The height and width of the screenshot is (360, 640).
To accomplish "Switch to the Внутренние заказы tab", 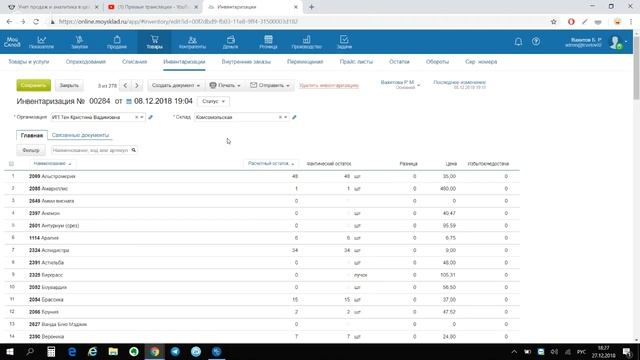I will (246, 62).
